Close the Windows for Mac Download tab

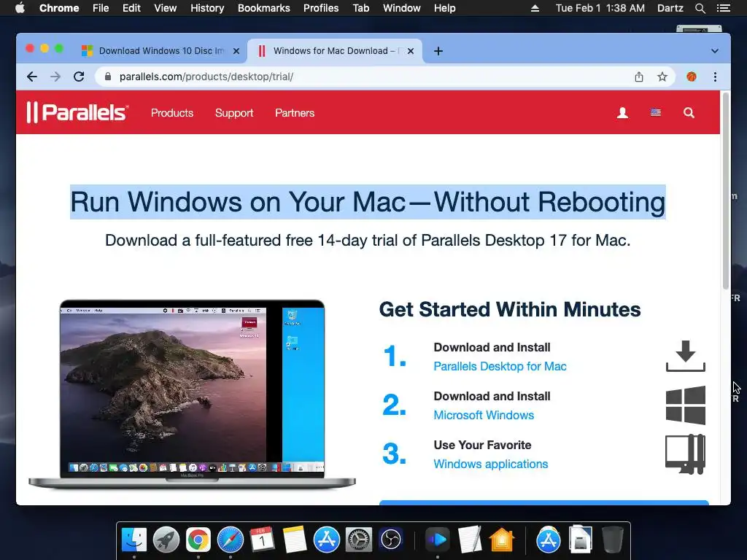point(411,51)
